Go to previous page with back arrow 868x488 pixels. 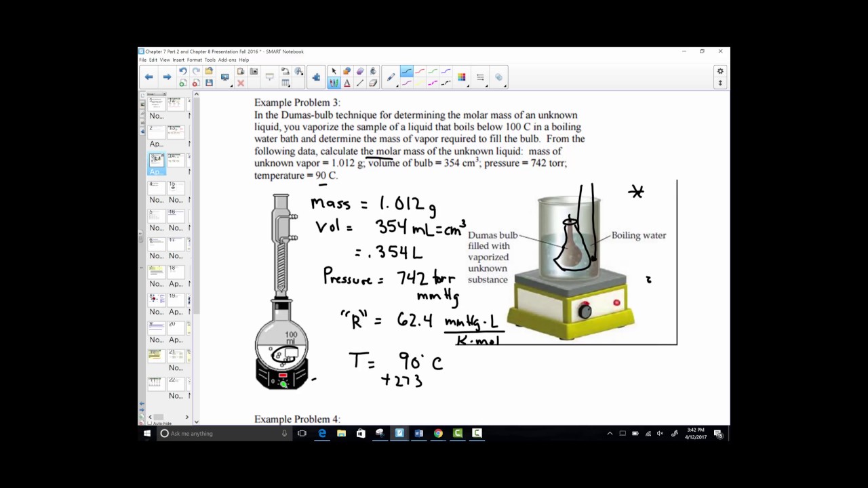[149, 77]
